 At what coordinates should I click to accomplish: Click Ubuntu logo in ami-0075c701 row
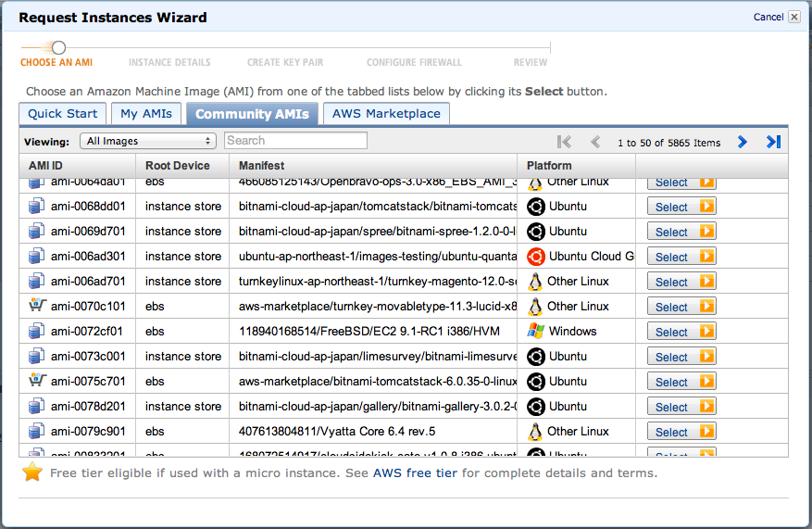click(536, 382)
